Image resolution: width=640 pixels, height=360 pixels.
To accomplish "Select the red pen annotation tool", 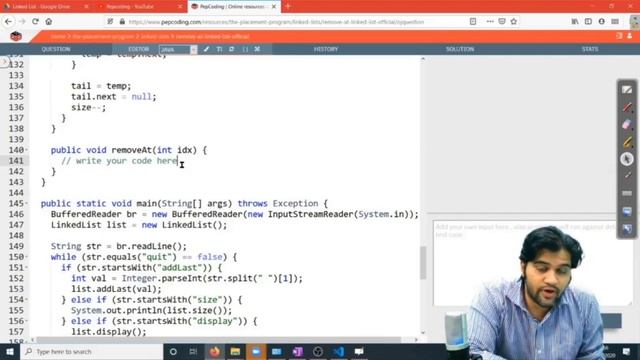I will tap(627, 107).
